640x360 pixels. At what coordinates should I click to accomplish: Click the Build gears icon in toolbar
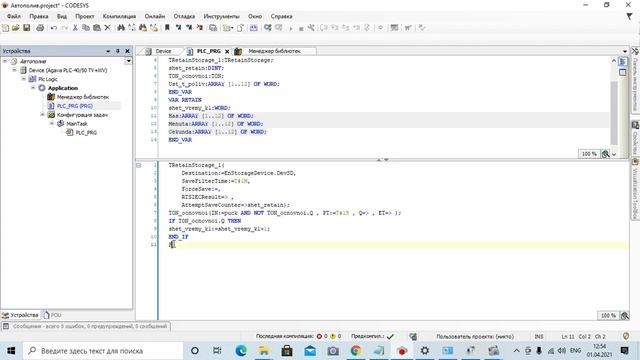coord(268,28)
